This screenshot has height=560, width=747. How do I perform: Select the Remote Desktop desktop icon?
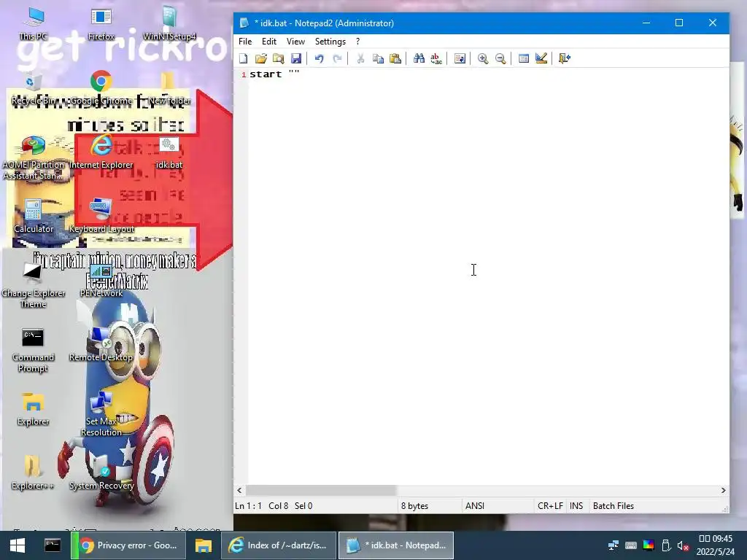(101, 345)
